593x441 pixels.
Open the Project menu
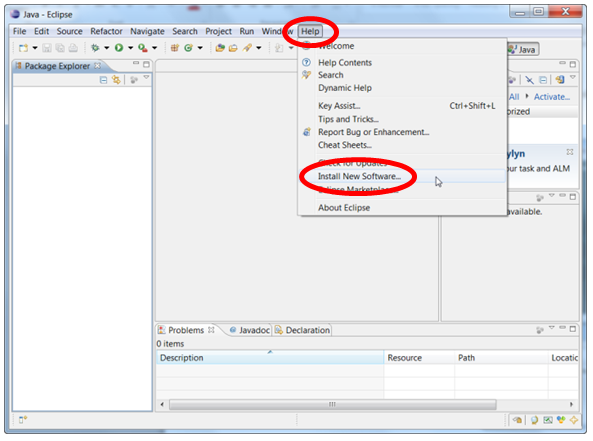point(219,31)
